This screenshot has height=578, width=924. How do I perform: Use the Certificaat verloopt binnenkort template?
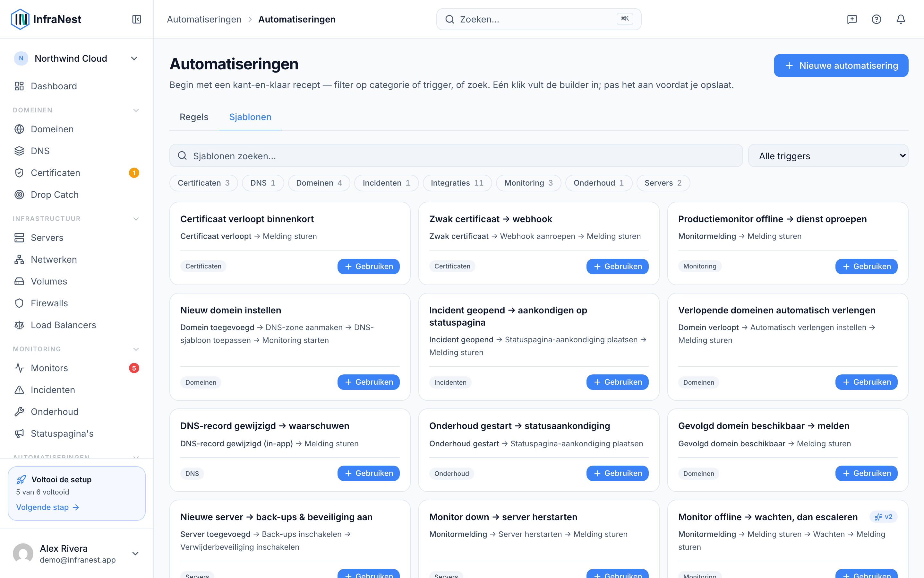(368, 267)
